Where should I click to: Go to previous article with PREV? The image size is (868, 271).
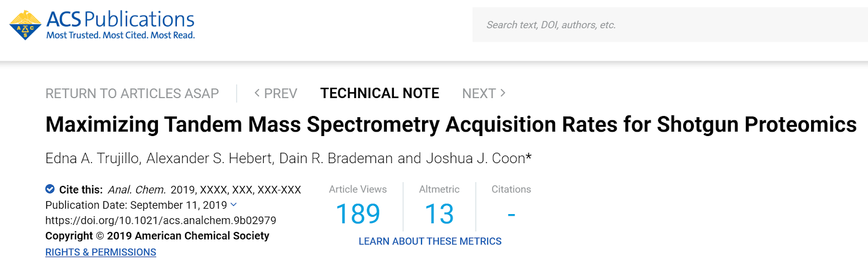[276, 94]
